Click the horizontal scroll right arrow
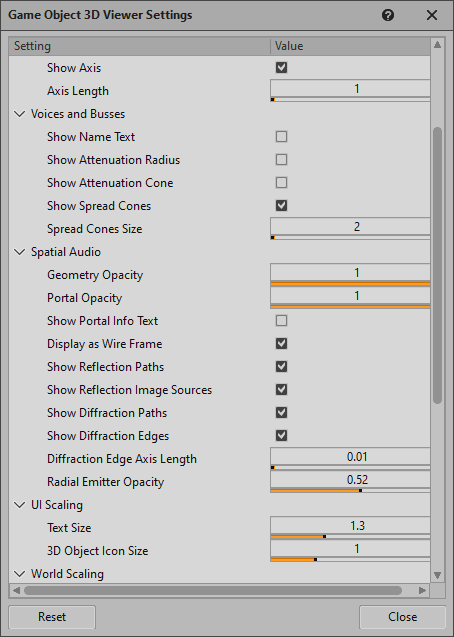 (x=422, y=590)
